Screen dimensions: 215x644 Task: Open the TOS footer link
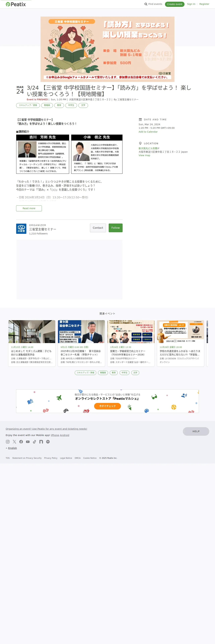[8, 458]
